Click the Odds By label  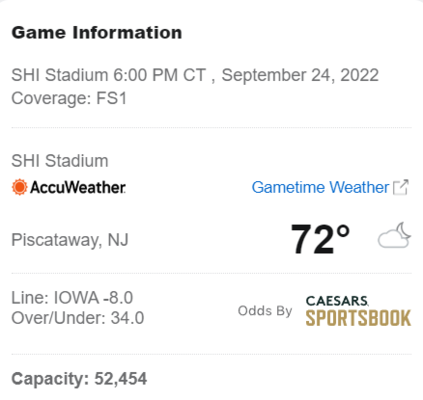(x=265, y=311)
